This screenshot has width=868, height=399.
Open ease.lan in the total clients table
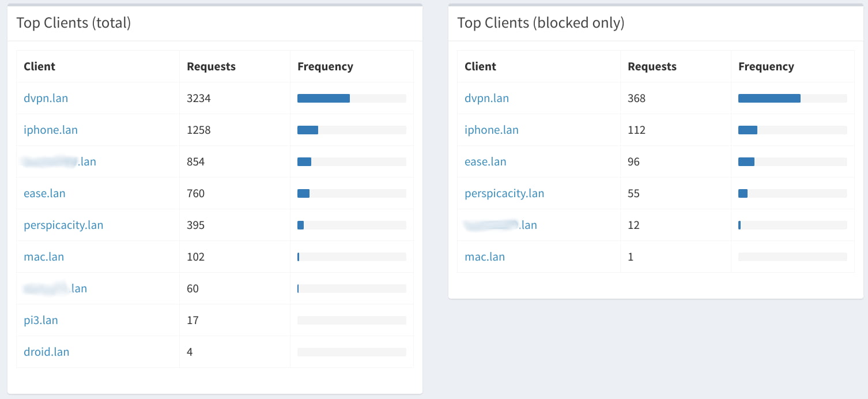pyautogui.click(x=44, y=193)
